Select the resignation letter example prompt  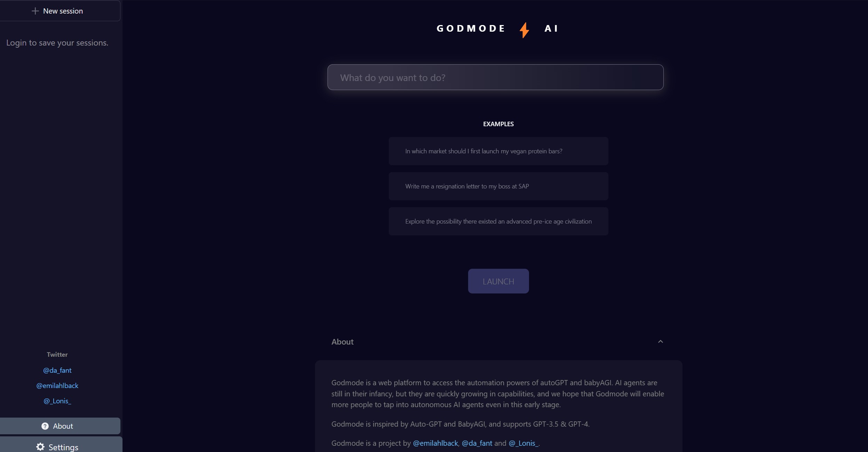498,186
